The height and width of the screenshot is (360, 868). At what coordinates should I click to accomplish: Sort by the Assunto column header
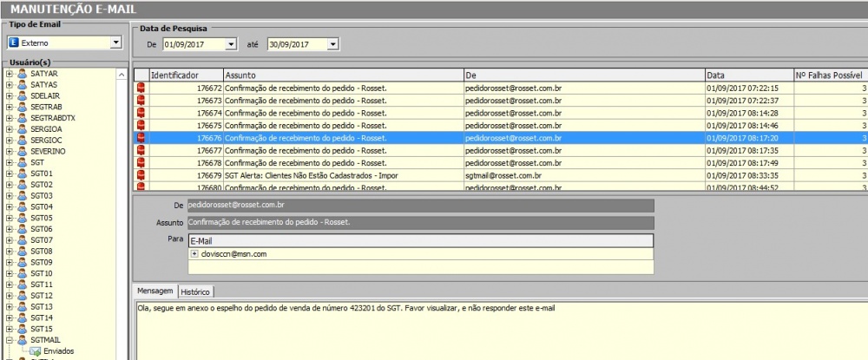click(342, 75)
